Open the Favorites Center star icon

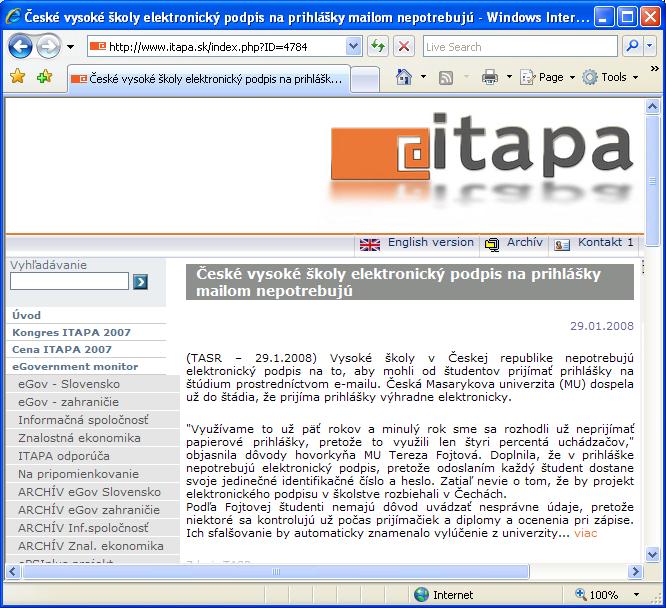coord(18,77)
